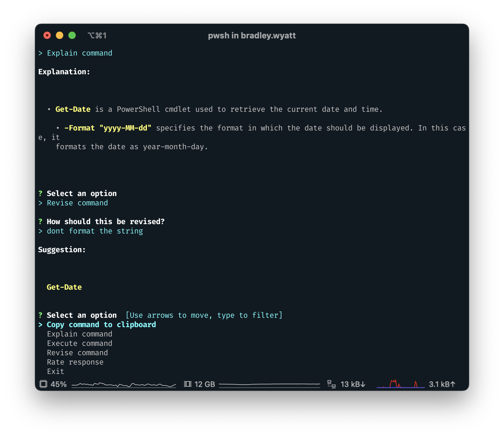The image size is (504, 437).
Task: Click the CPU chip icon in status bar
Action: [43, 384]
